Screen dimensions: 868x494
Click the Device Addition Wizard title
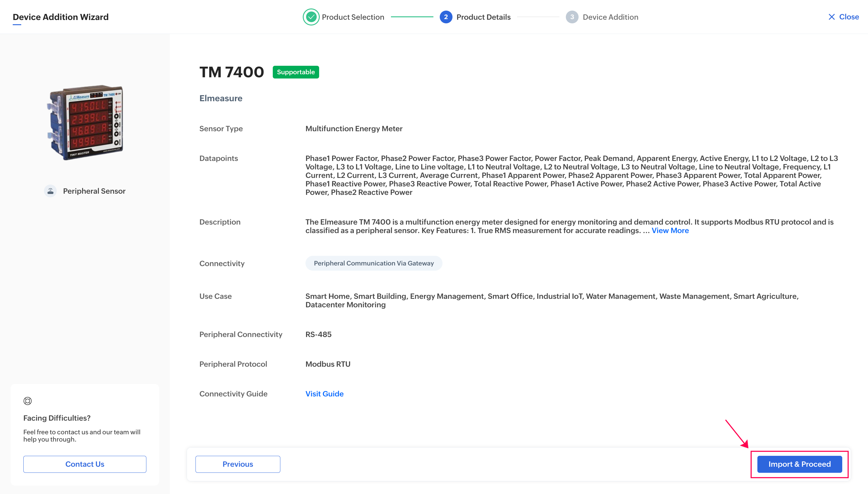coord(60,17)
